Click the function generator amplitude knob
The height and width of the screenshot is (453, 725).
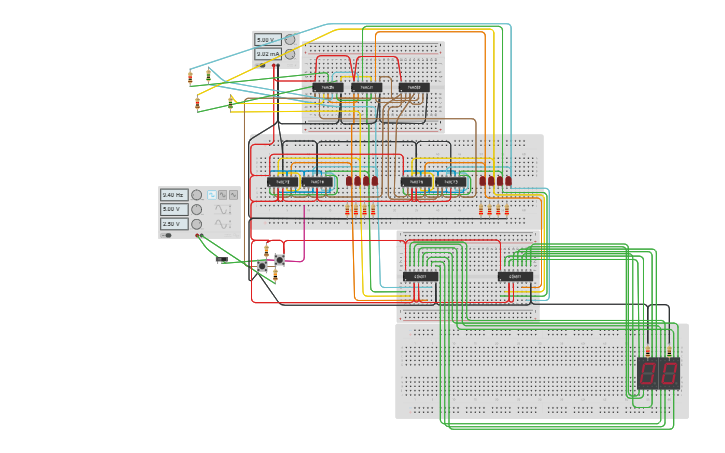tap(196, 210)
